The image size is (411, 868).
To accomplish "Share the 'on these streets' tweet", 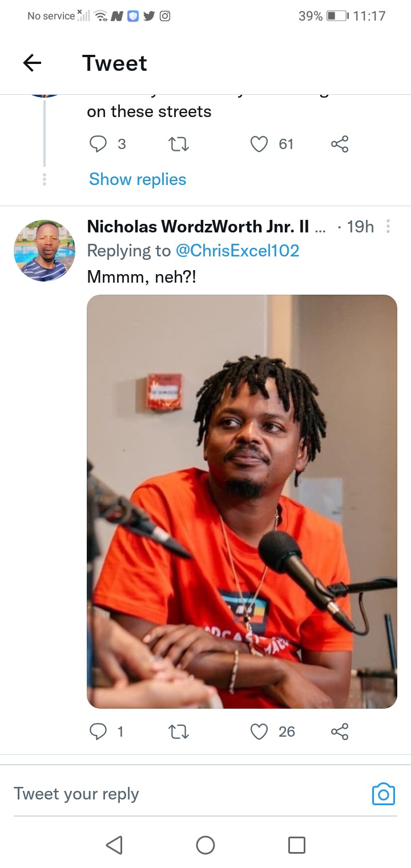I will coord(340,144).
